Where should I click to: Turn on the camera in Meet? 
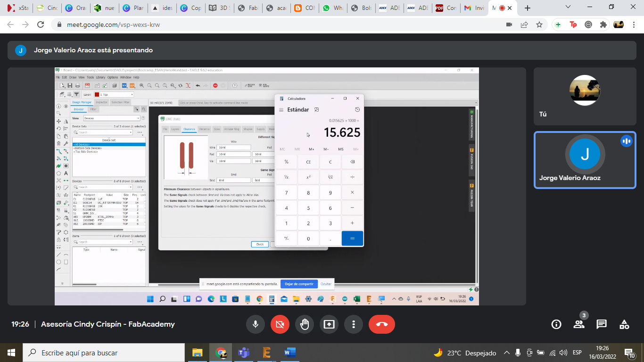click(280, 324)
